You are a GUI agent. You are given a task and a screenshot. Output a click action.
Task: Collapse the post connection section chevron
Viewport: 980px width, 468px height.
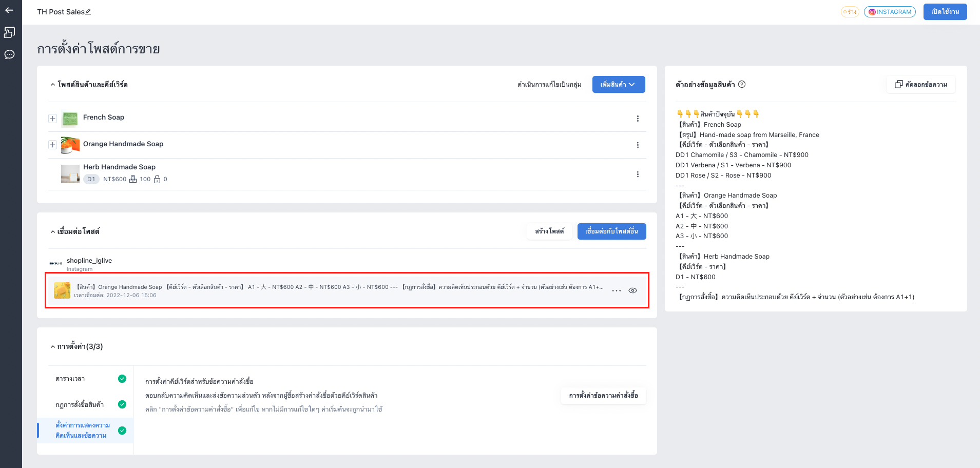tap(52, 232)
